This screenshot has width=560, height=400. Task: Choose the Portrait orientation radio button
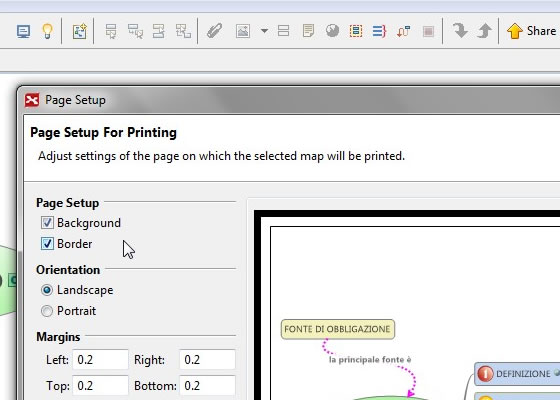coord(47,311)
